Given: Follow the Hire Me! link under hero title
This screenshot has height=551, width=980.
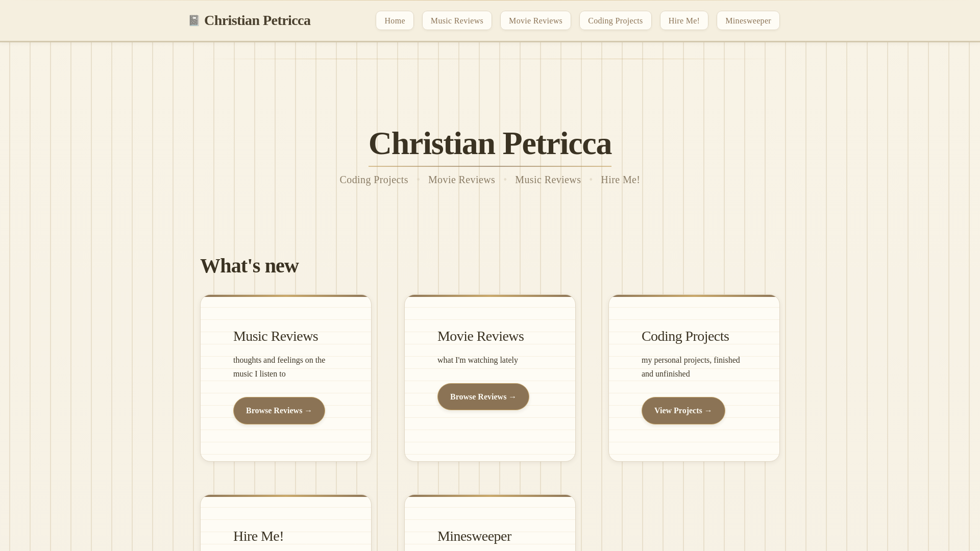Looking at the screenshot, I should pyautogui.click(x=620, y=180).
